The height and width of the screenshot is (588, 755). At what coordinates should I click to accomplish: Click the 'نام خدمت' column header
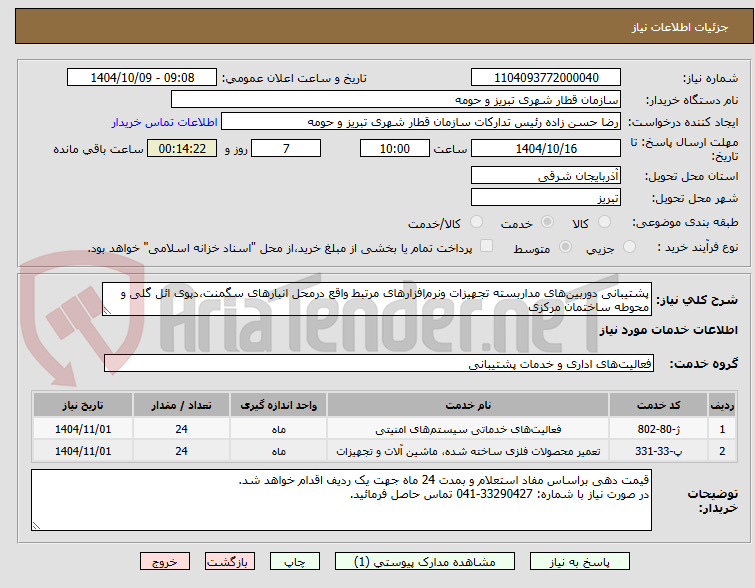click(468, 405)
